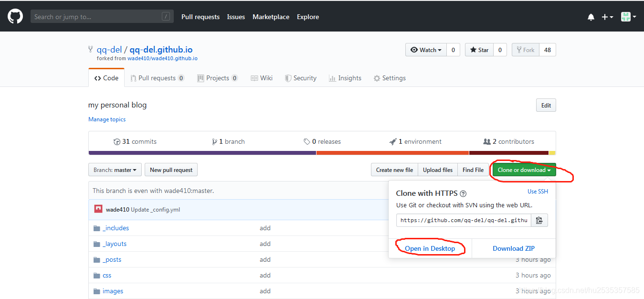Click the New pull request button
The image size is (644, 299).
[171, 170]
